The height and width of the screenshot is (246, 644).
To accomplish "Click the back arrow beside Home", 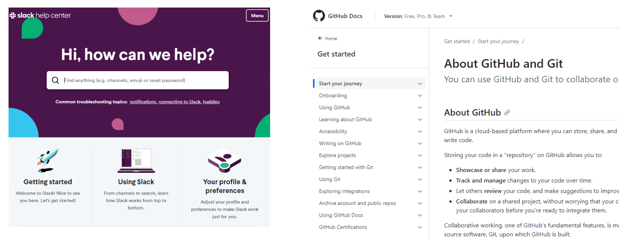I will click(320, 38).
